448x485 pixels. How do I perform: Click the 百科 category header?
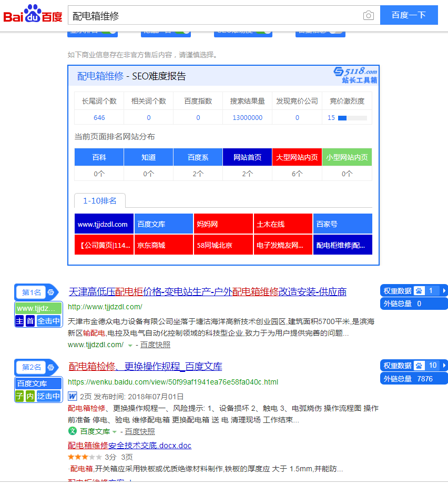tap(99, 157)
